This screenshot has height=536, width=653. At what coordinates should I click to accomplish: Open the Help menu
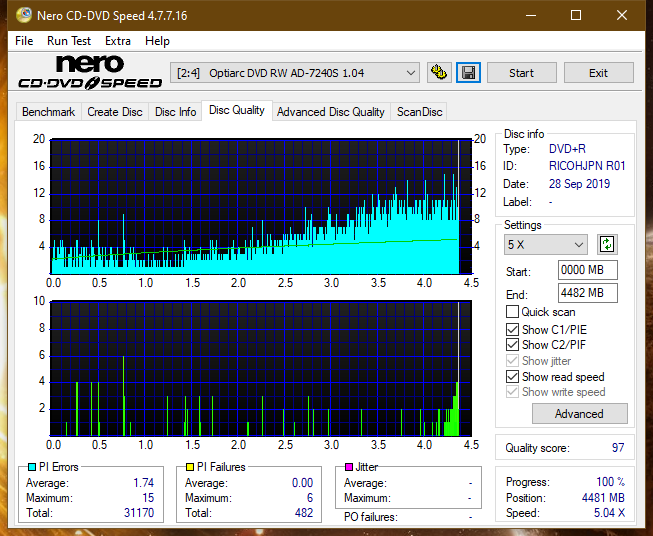[x=157, y=41]
